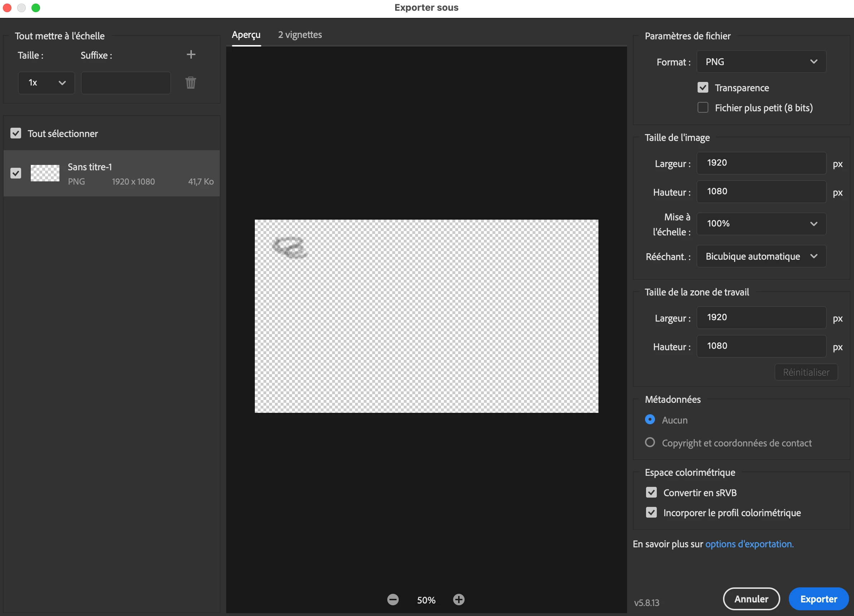Uncheck Tout sélectionner checkbox

click(16, 133)
